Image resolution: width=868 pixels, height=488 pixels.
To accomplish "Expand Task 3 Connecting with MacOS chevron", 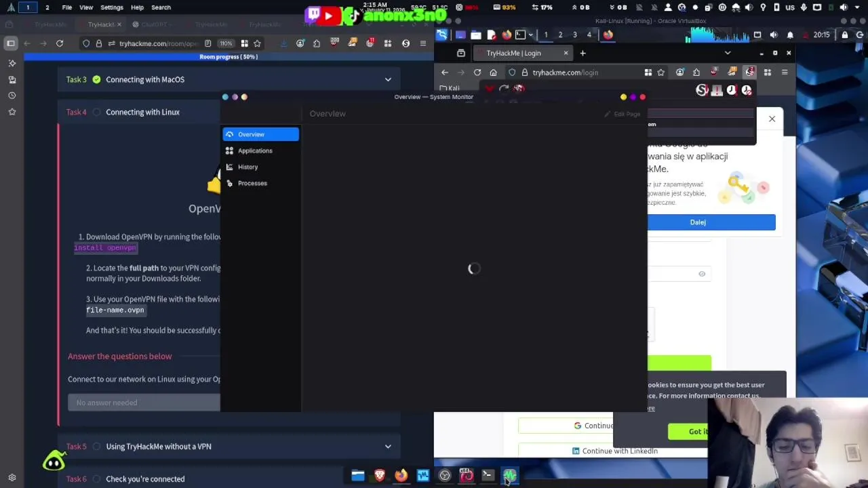I will 388,79.
